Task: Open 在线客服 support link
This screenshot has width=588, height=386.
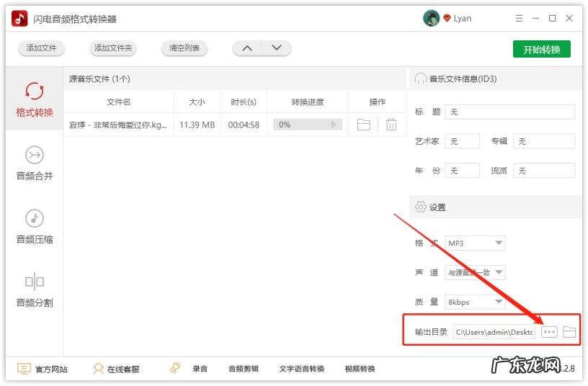Action: coord(123,369)
